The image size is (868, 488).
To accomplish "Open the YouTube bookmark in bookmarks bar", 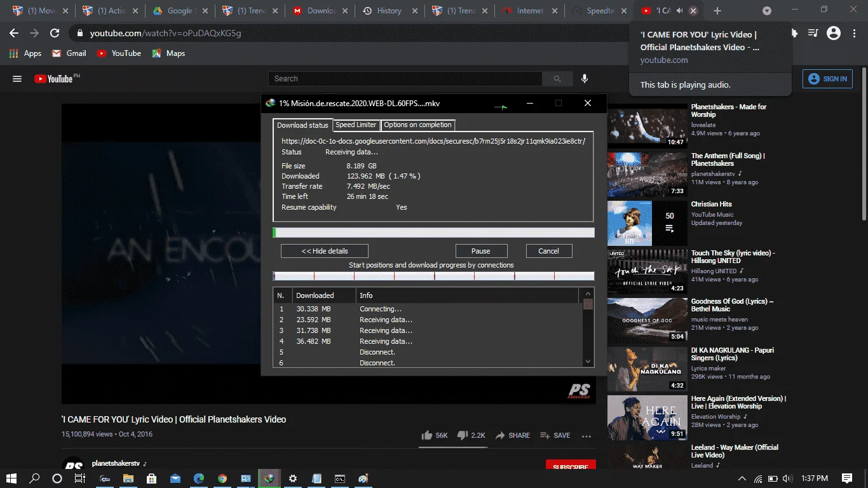I will (x=119, y=53).
